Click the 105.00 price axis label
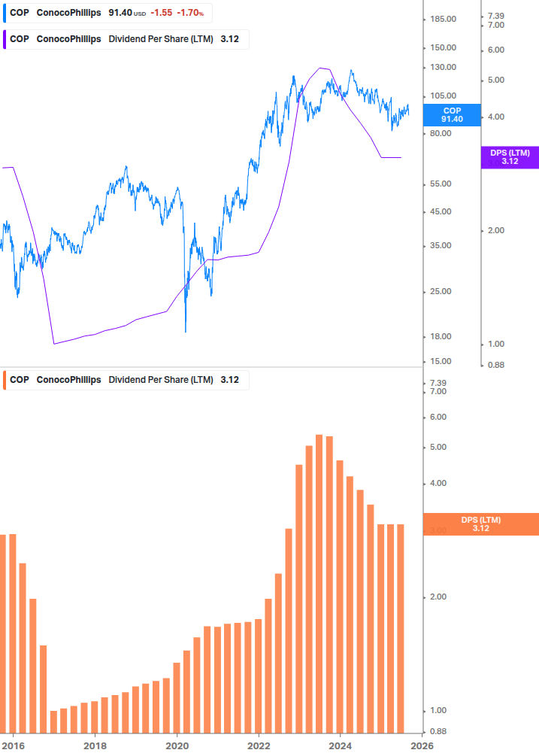Viewport: 539px width, 756px height. pos(443,96)
